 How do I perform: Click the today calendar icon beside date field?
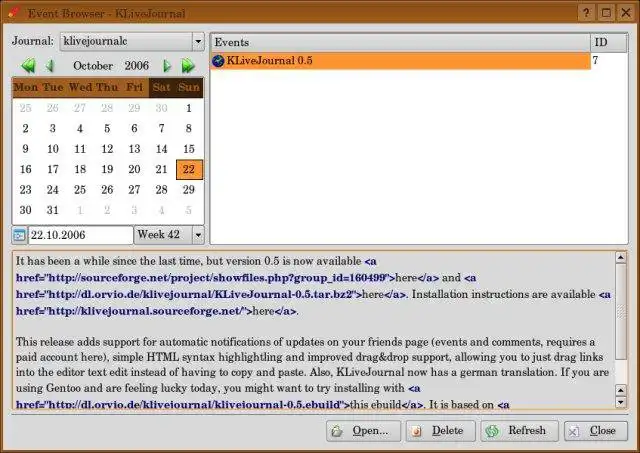click(x=19, y=235)
